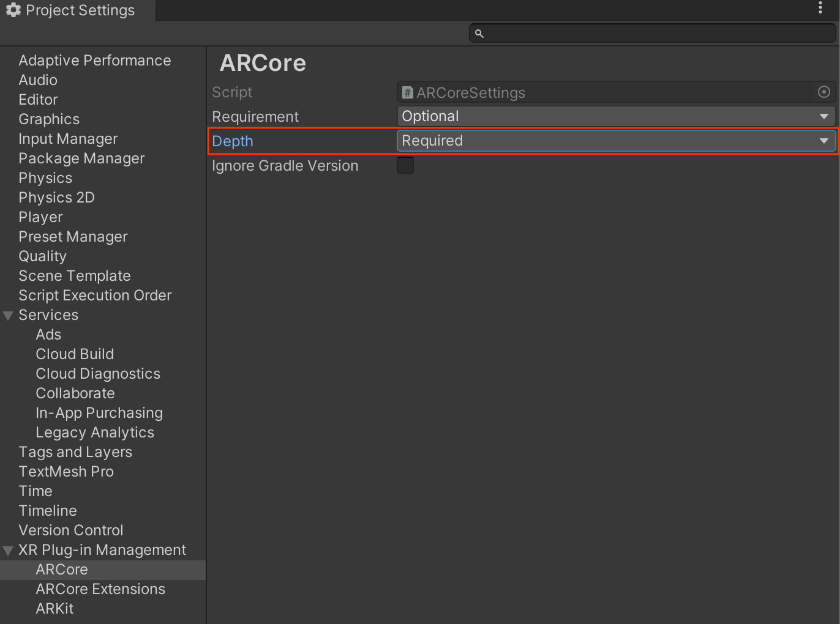This screenshot has height=624, width=840.
Task: Open Tags and Layers settings
Action: point(75,452)
